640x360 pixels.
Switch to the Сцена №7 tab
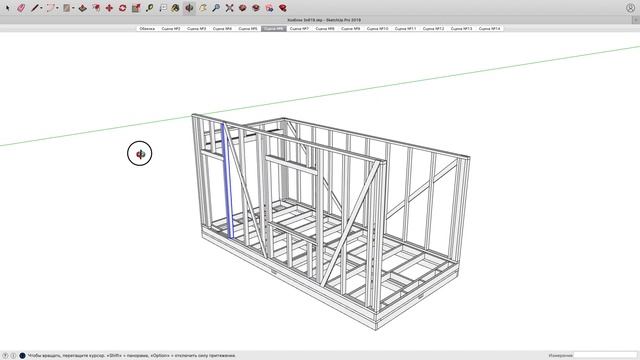tap(299, 29)
